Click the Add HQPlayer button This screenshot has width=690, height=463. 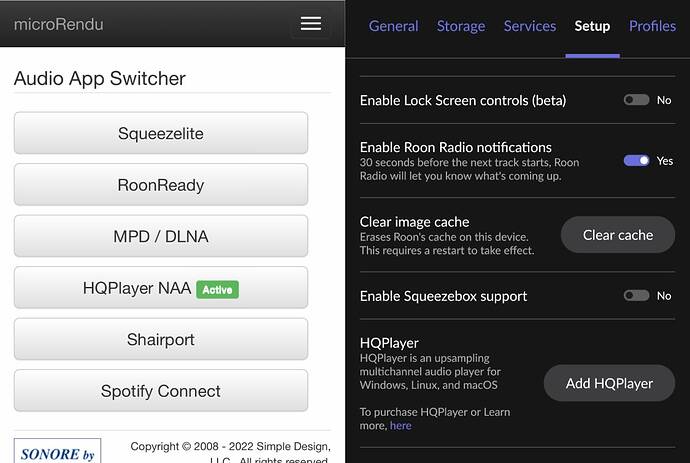(609, 383)
